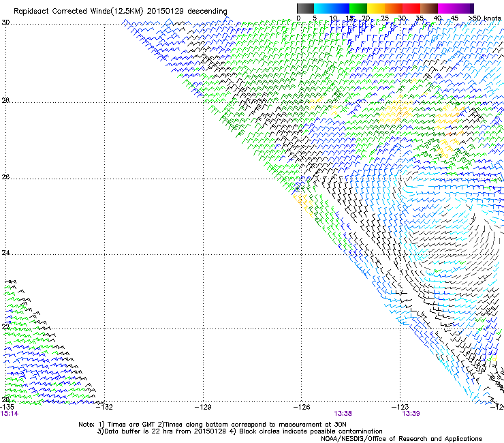Click the purple 13:39 time label
The width and height of the screenshot is (504, 443).
(x=411, y=414)
